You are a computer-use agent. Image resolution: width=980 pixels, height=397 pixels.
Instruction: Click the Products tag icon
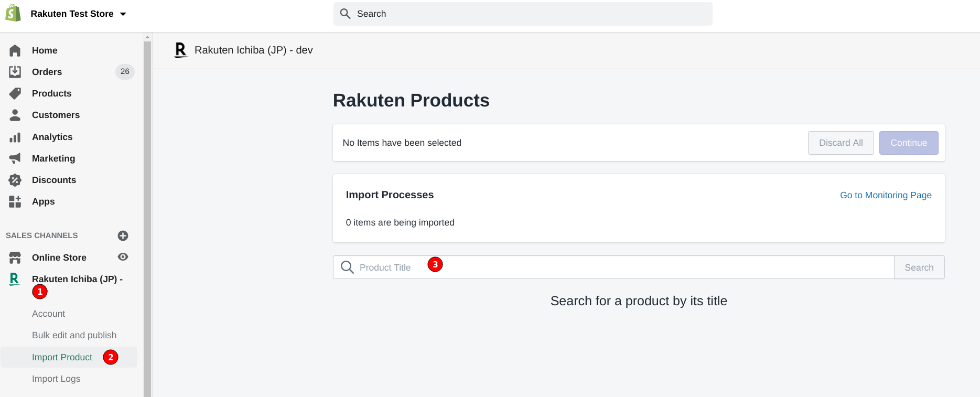[x=15, y=93]
